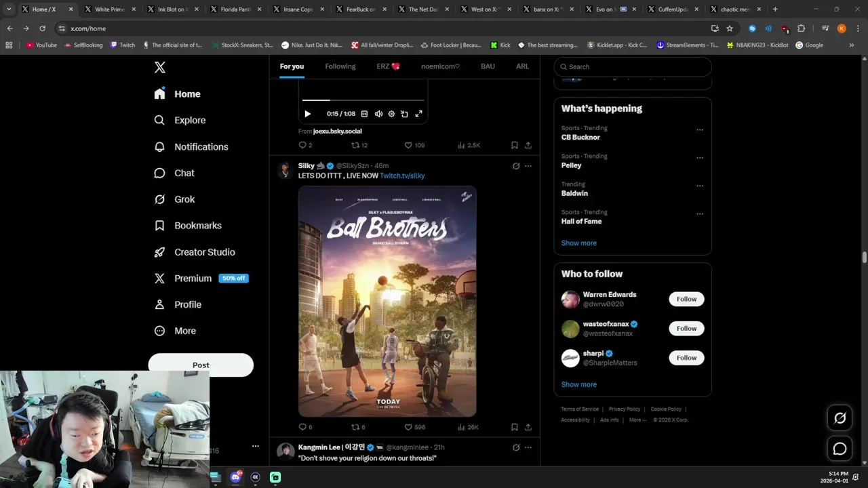The width and height of the screenshot is (868, 488).
Task: Open options for CB Bucknor trend
Action: tap(699, 129)
